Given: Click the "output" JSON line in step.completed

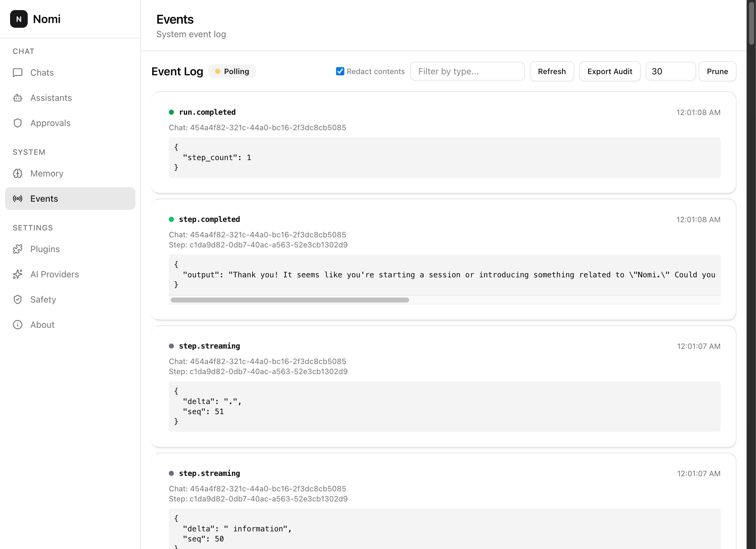Looking at the screenshot, I should pyautogui.click(x=449, y=275).
